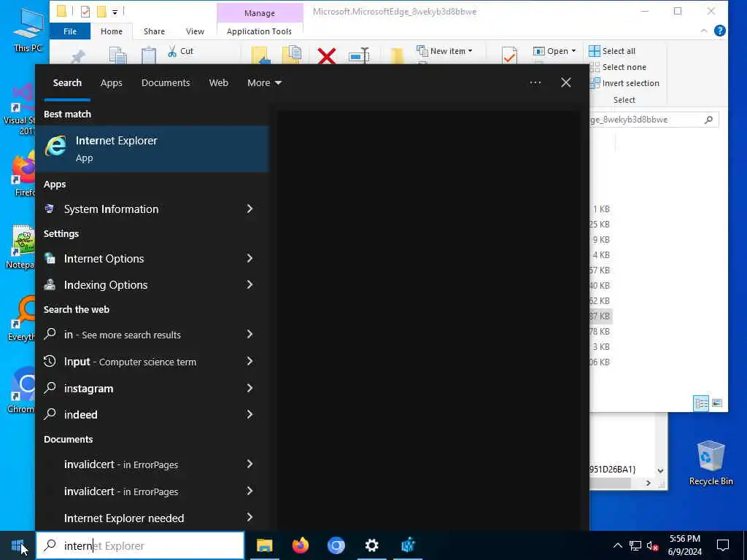Click the System Information app icon
Viewport: 747px width, 560px height.
[x=49, y=209]
